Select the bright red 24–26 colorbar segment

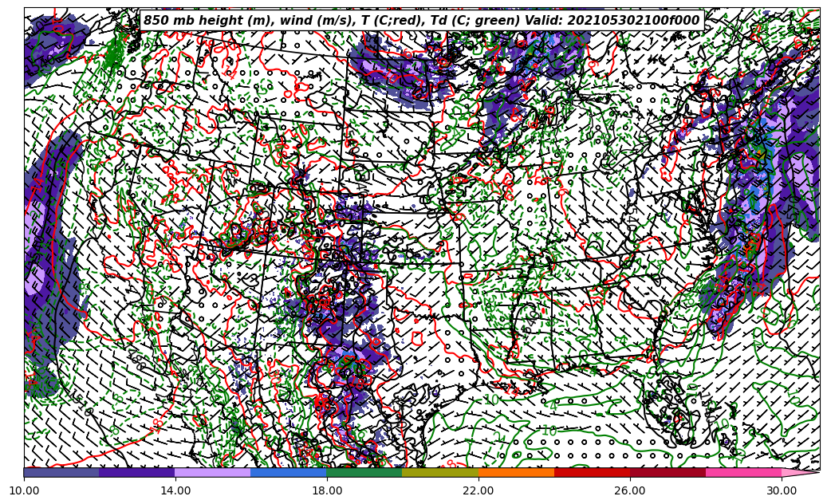point(592,472)
